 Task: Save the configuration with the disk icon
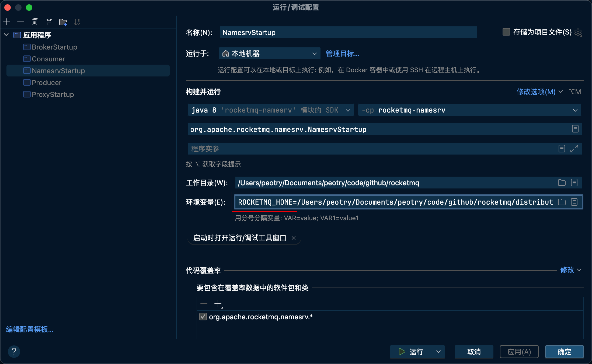coord(49,22)
